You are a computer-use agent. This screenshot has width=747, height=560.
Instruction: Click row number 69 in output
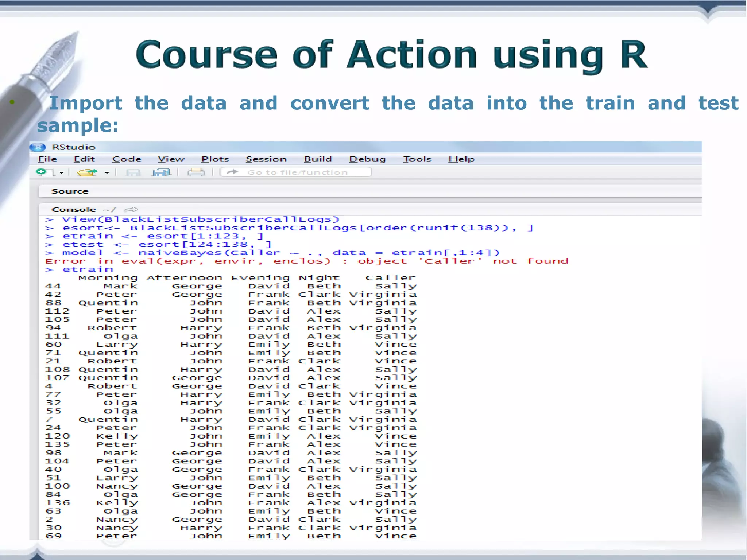[x=54, y=536]
